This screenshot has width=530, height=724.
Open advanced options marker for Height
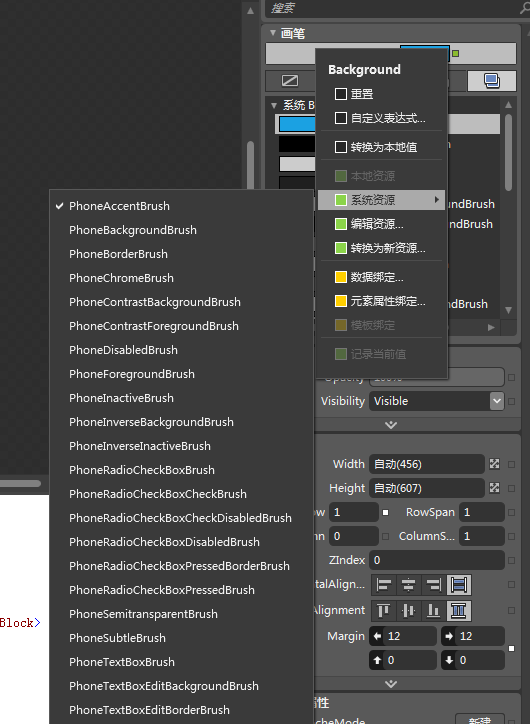(512, 488)
